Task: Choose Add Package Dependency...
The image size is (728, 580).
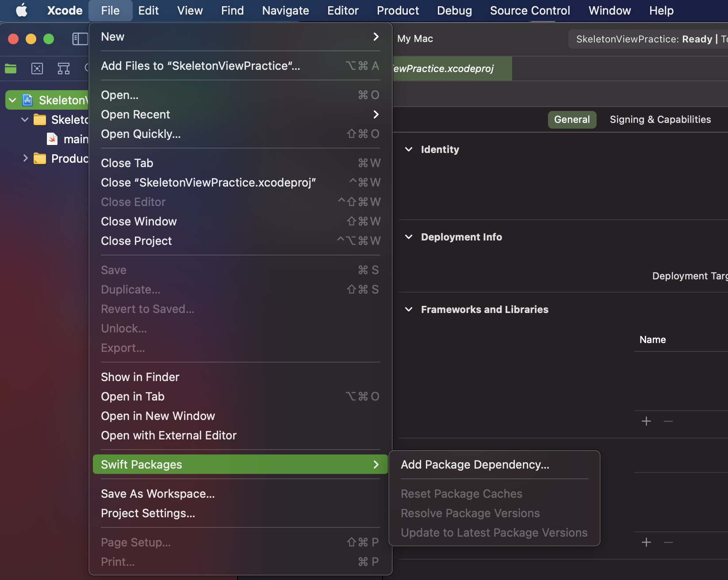Action: tap(494, 465)
